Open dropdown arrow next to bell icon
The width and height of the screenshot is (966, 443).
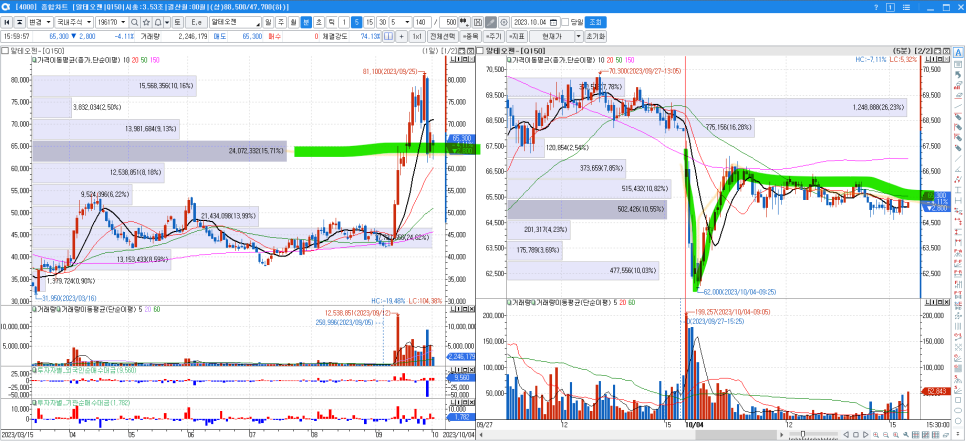[x=167, y=22]
